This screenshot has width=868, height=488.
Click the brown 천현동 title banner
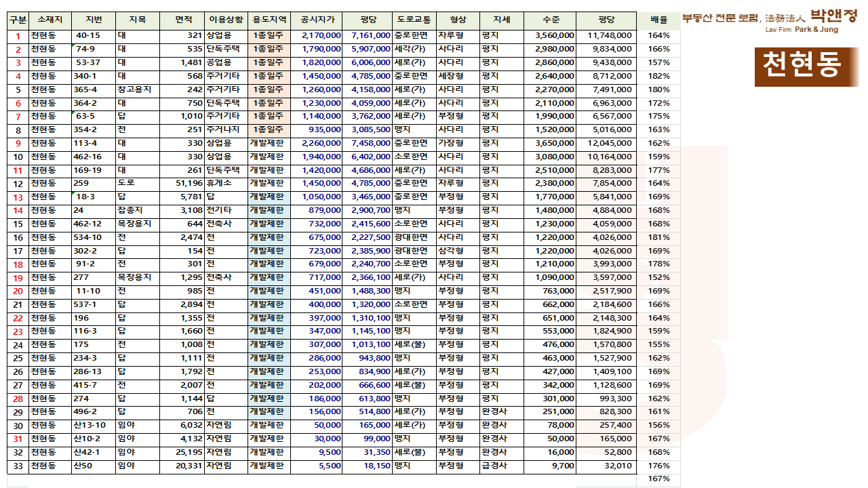click(806, 66)
